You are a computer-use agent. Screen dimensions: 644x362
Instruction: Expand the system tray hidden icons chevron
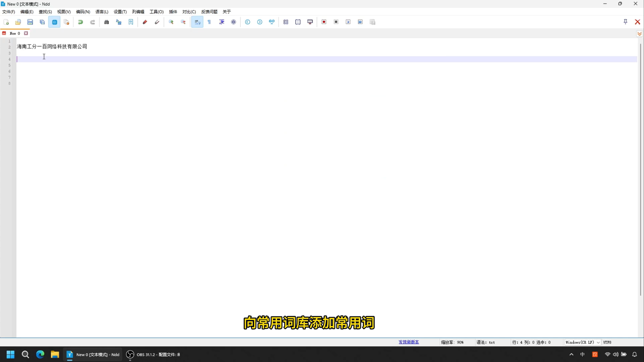(x=571, y=354)
